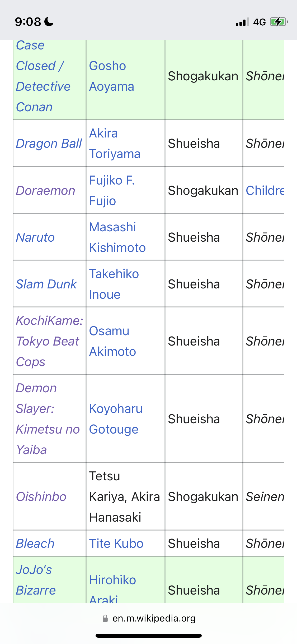Open the Akira Toriyama author link
The image size is (297, 644).
(x=115, y=144)
